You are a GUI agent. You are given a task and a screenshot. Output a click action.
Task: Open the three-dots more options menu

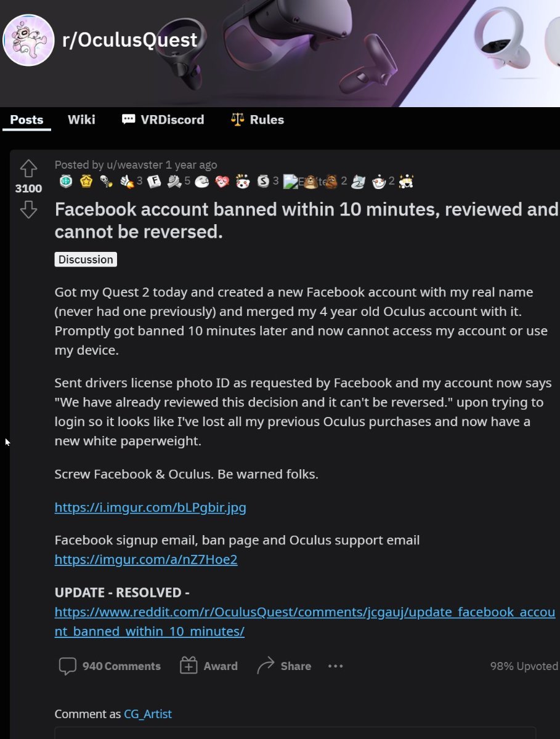335,666
